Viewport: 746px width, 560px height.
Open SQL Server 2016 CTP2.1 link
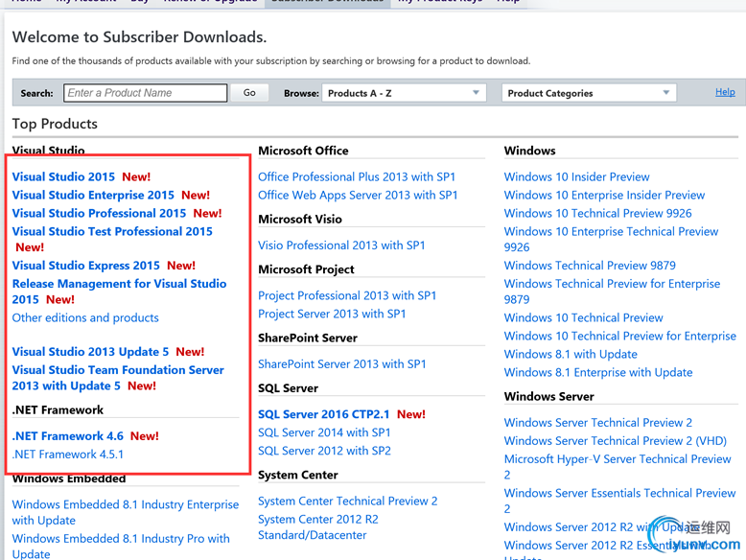pos(322,414)
